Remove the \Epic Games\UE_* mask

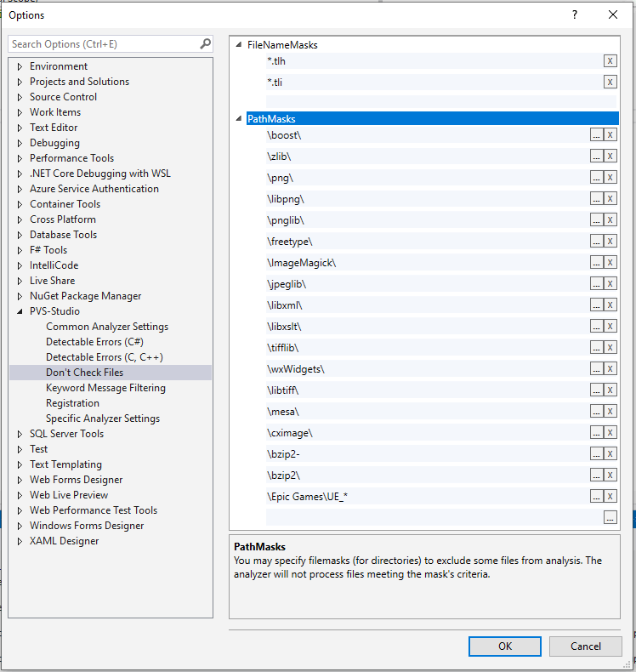(610, 496)
